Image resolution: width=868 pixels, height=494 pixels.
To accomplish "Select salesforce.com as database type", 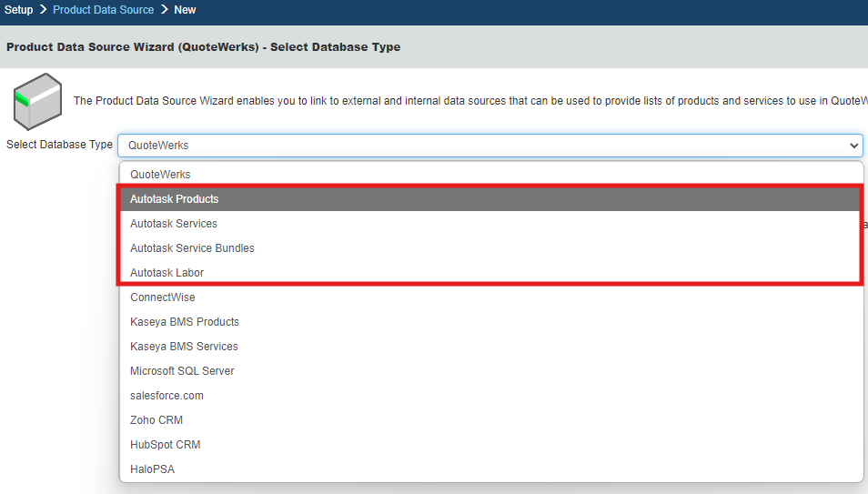I will [x=167, y=395].
